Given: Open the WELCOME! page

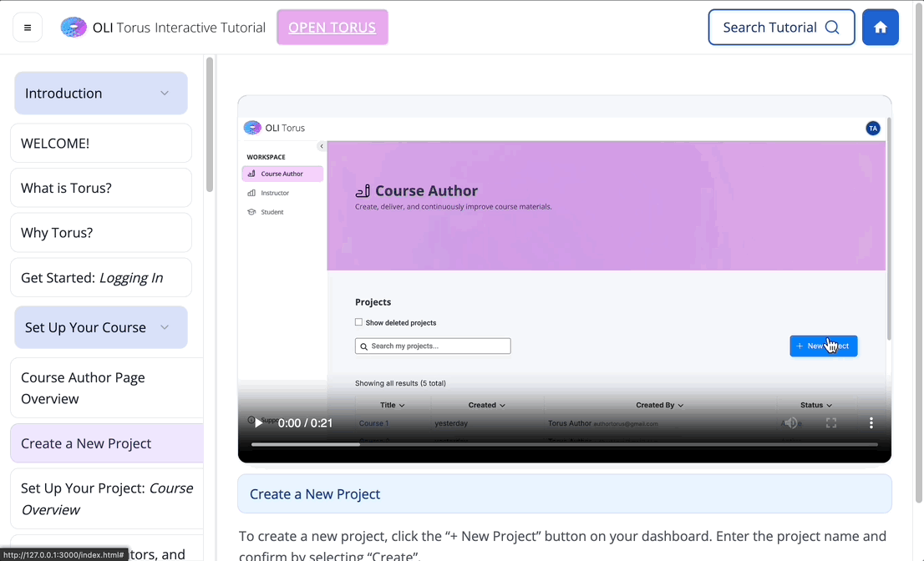Looking at the screenshot, I should tap(101, 143).
